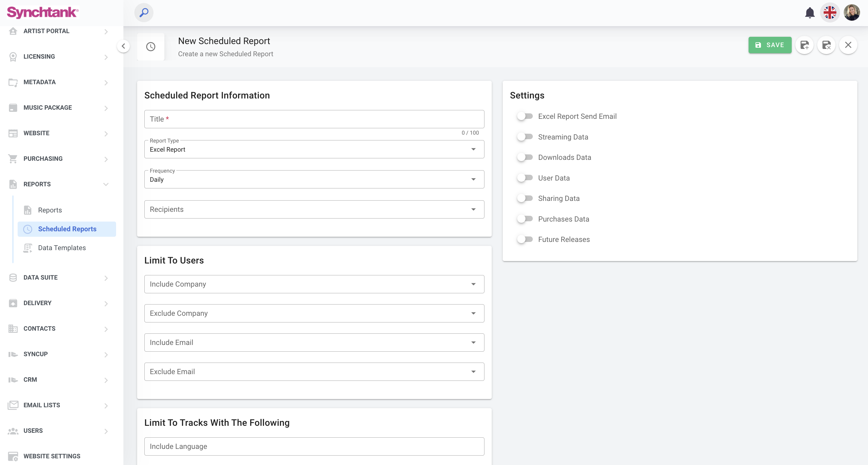The height and width of the screenshot is (465, 868).
Task: Turn on Excel Report Send Email
Action: point(525,116)
